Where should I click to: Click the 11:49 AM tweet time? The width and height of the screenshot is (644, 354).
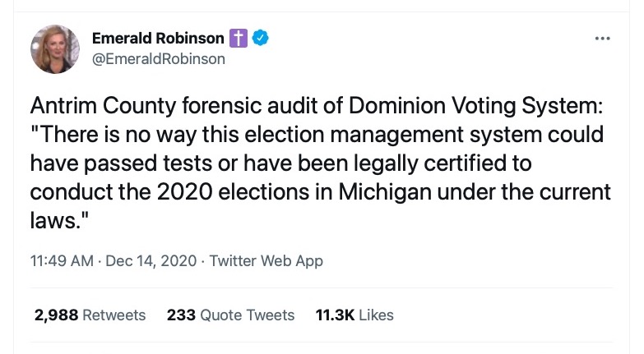click(62, 261)
